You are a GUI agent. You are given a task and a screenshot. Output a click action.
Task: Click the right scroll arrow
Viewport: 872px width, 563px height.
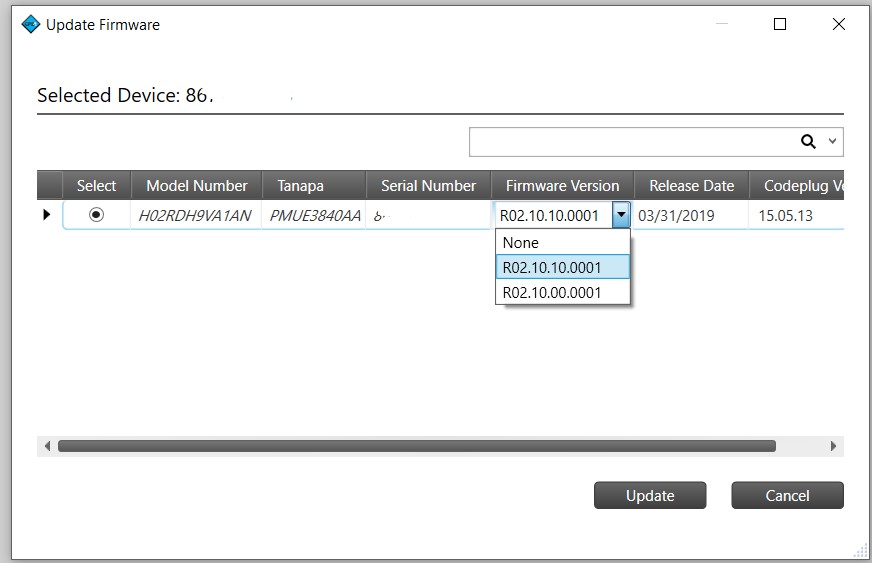833,446
